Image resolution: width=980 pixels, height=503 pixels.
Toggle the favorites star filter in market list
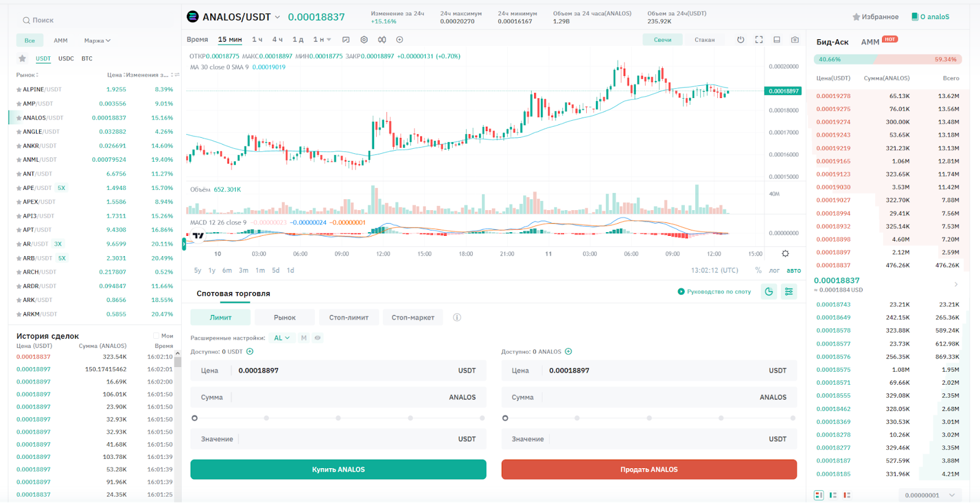[22, 59]
